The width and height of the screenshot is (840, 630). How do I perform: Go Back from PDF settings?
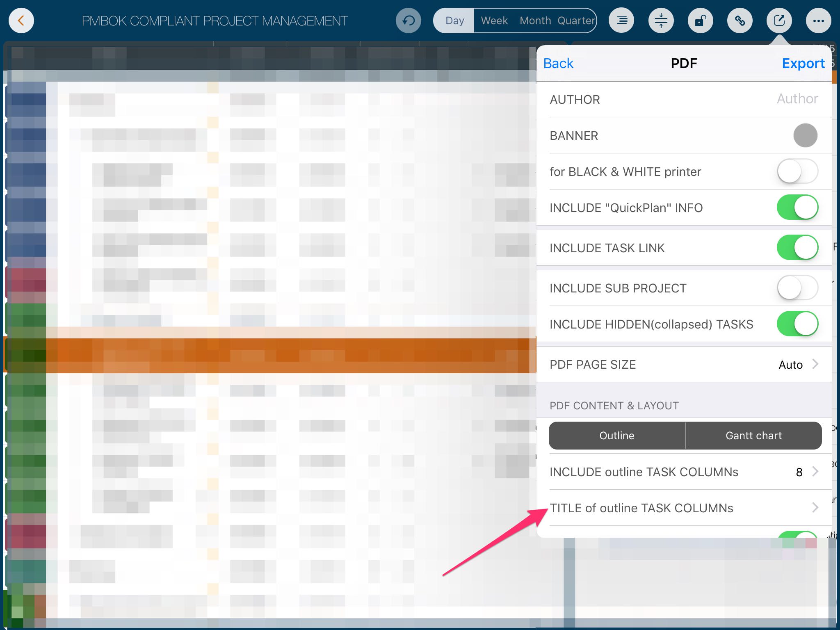pyautogui.click(x=558, y=63)
